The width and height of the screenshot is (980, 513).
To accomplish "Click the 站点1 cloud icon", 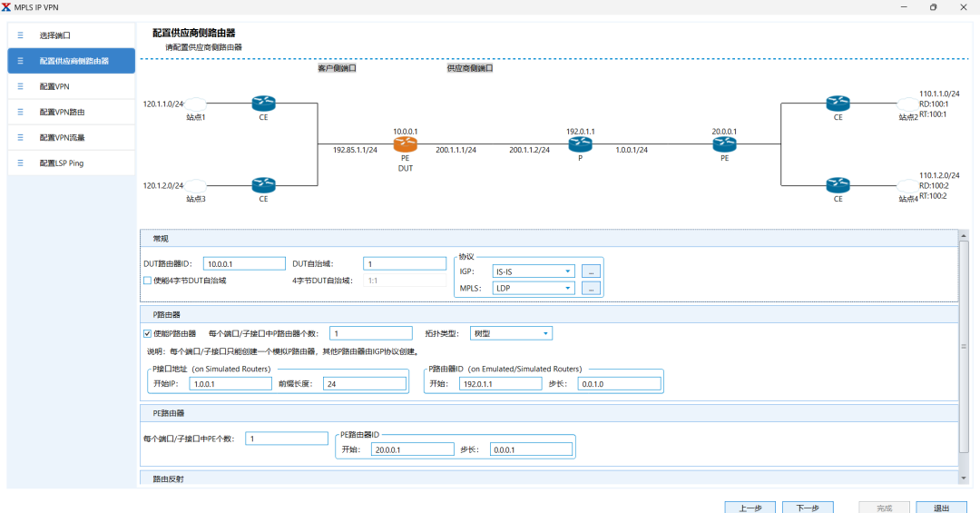I will [196, 104].
